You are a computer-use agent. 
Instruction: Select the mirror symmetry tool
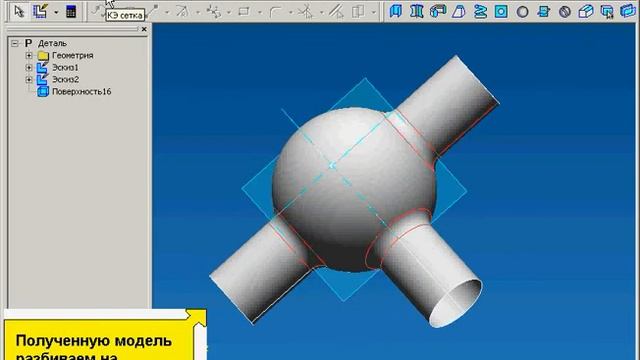[306, 11]
